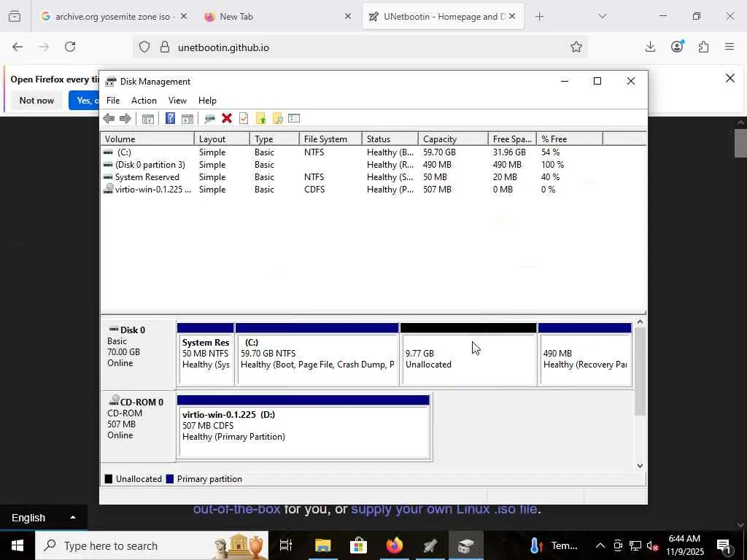Open the Firefox account icon

click(677, 47)
